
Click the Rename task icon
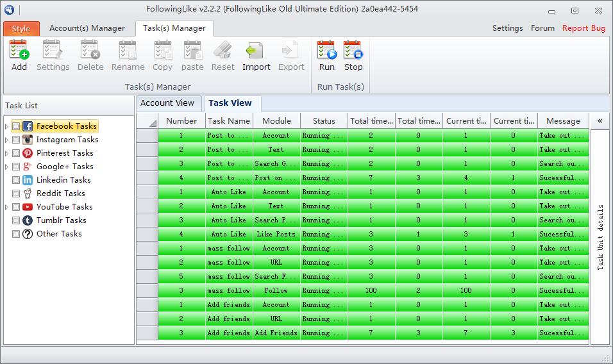[128, 49]
